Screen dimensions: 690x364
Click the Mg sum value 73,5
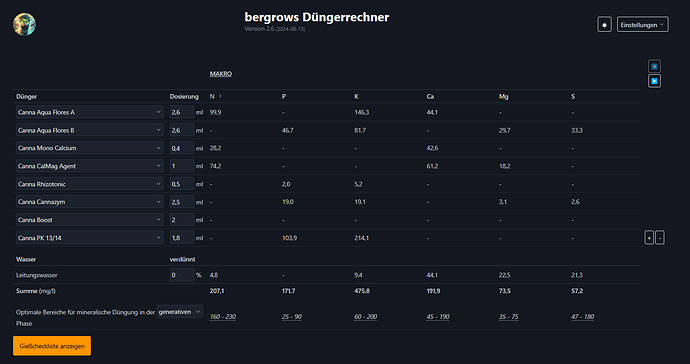point(505,291)
